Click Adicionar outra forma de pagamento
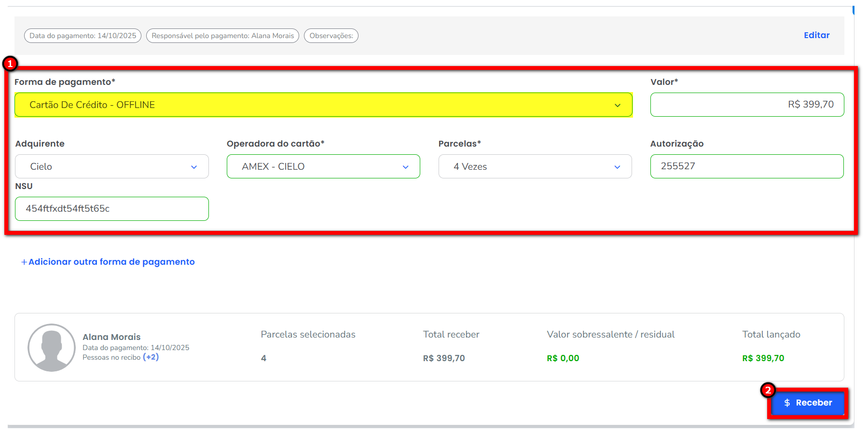This screenshot has width=868, height=433. click(111, 262)
